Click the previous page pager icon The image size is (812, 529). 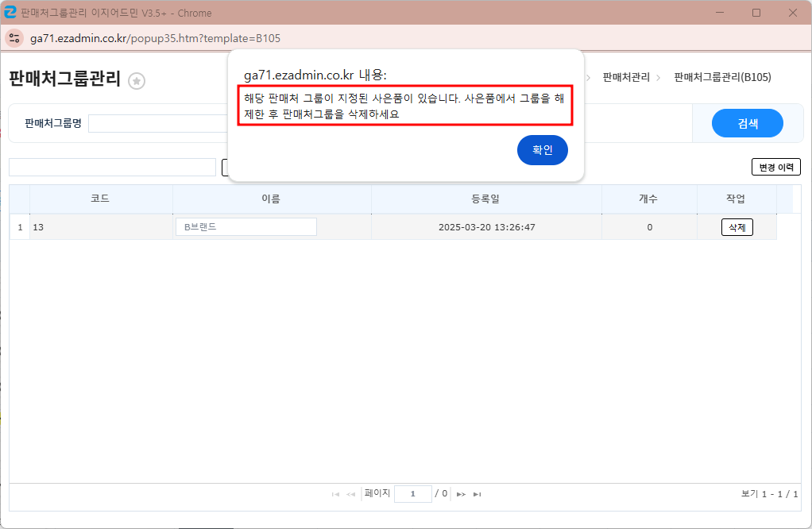[350, 494]
